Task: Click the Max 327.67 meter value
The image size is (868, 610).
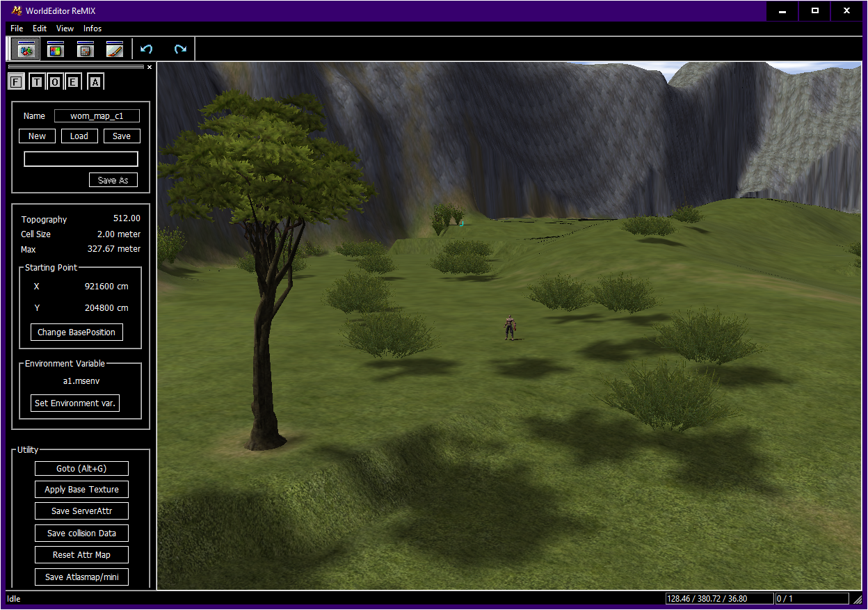Action: tap(114, 249)
